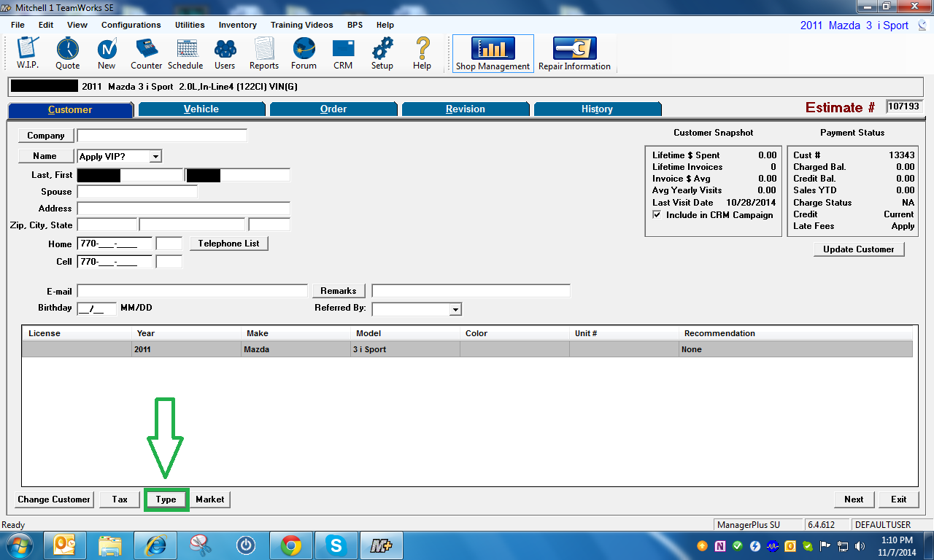Open the Forum icon
This screenshot has width=934, height=560.
click(304, 53)
